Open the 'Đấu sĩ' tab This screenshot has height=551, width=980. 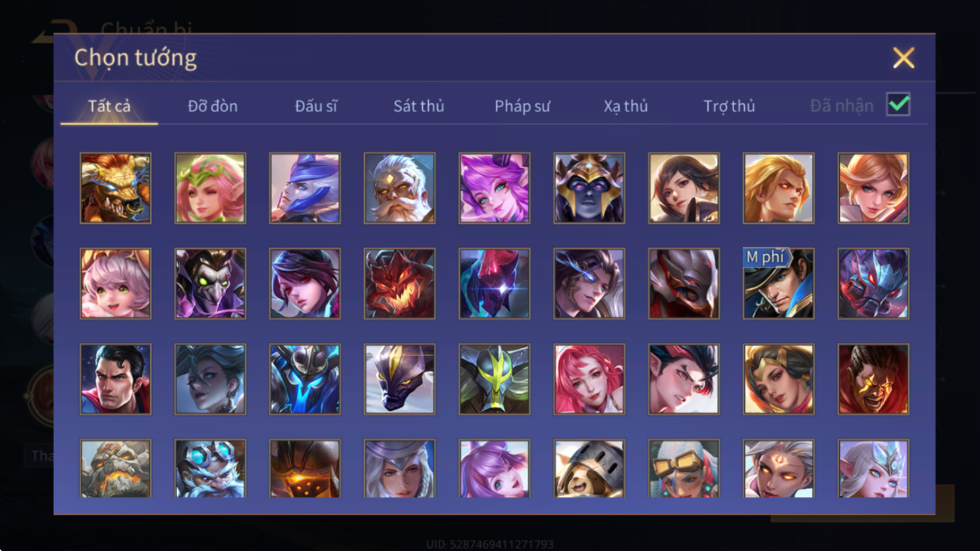coord(316,106)
